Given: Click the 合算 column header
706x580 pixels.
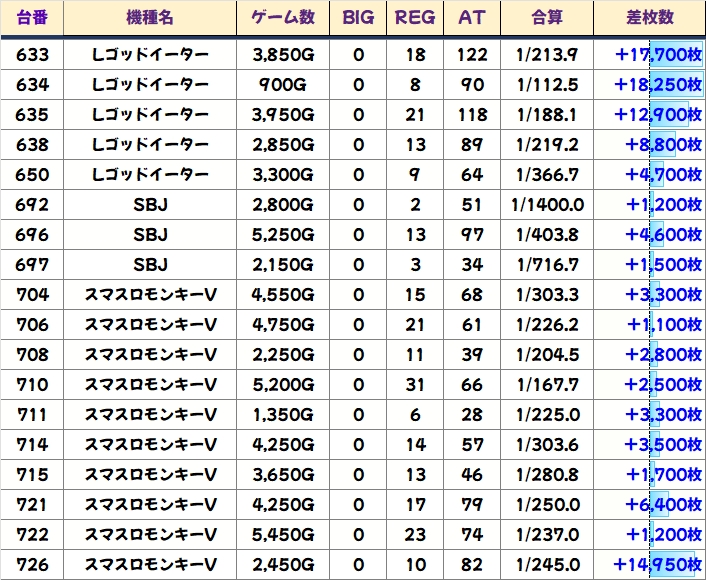Looking at the screenshot, I should pos(547,18).
